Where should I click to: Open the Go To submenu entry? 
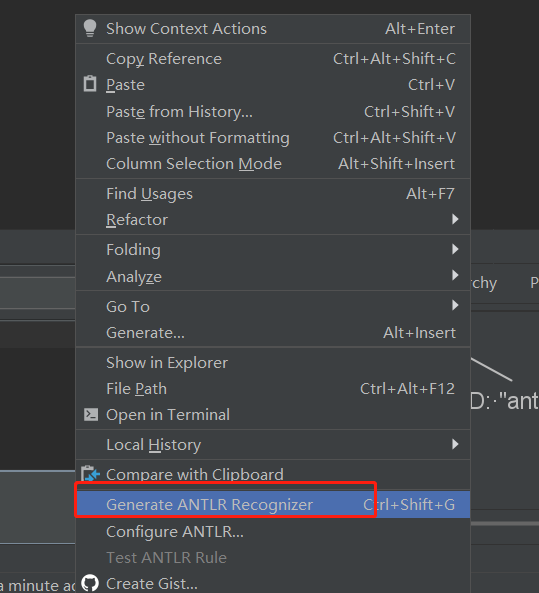click(273, 306)
